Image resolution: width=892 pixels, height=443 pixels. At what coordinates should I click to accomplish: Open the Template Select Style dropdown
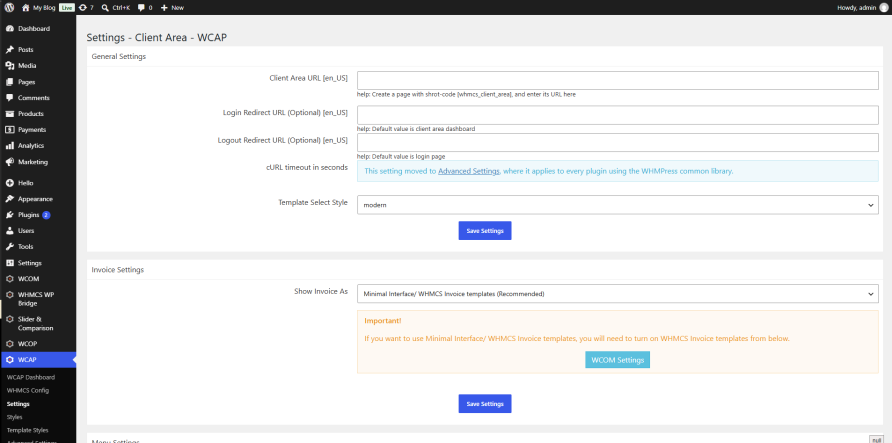click(618, 205)
